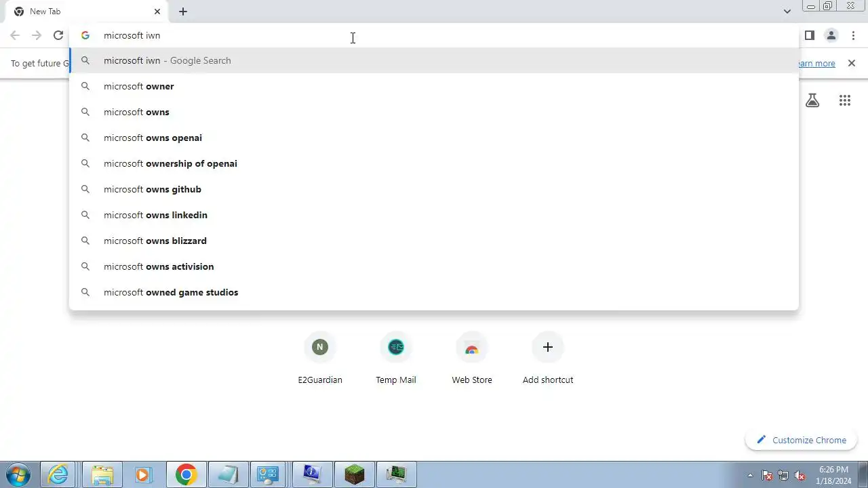
Task: Go back with the back arrow
Action: 15,35
